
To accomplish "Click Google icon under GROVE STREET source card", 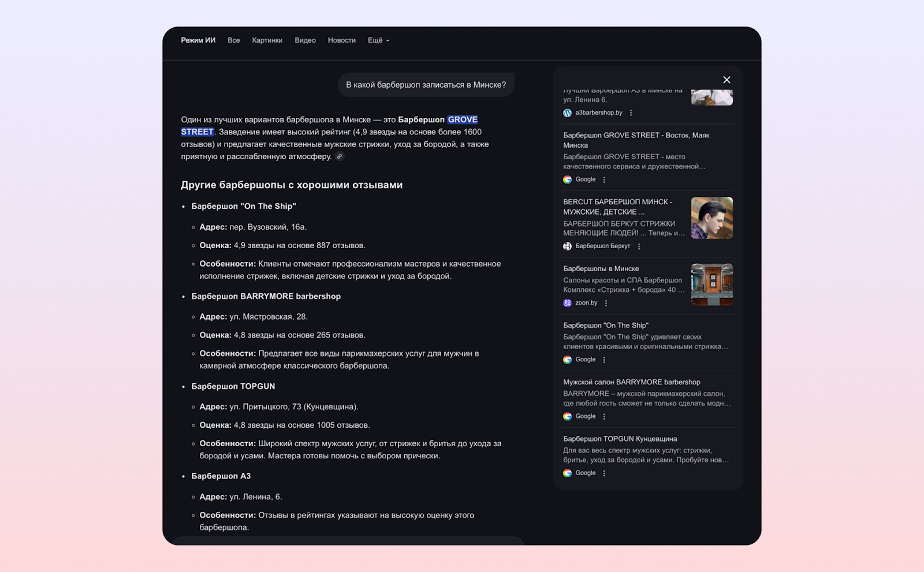I will coord(568,180).
